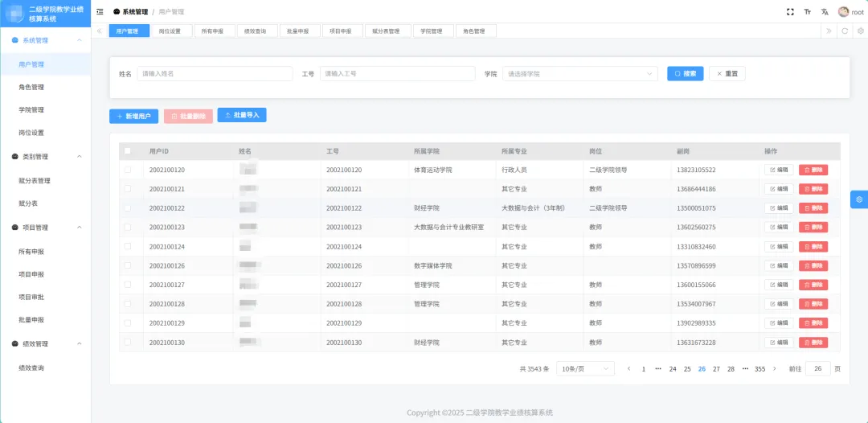Check the row for user 2002100124
The image size is (868, 423).
128,246
